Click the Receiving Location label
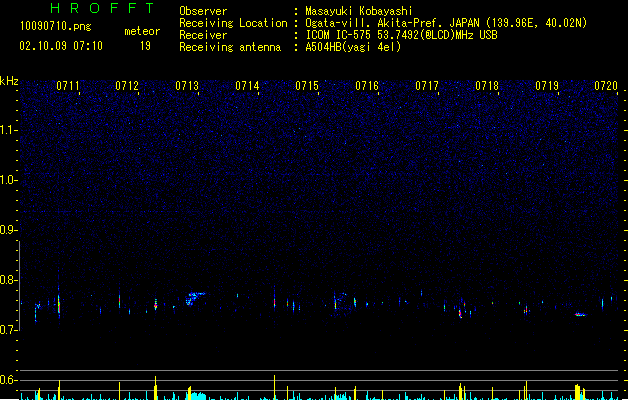The height and width of the screenshot is (400, 629). coord(233,23)
